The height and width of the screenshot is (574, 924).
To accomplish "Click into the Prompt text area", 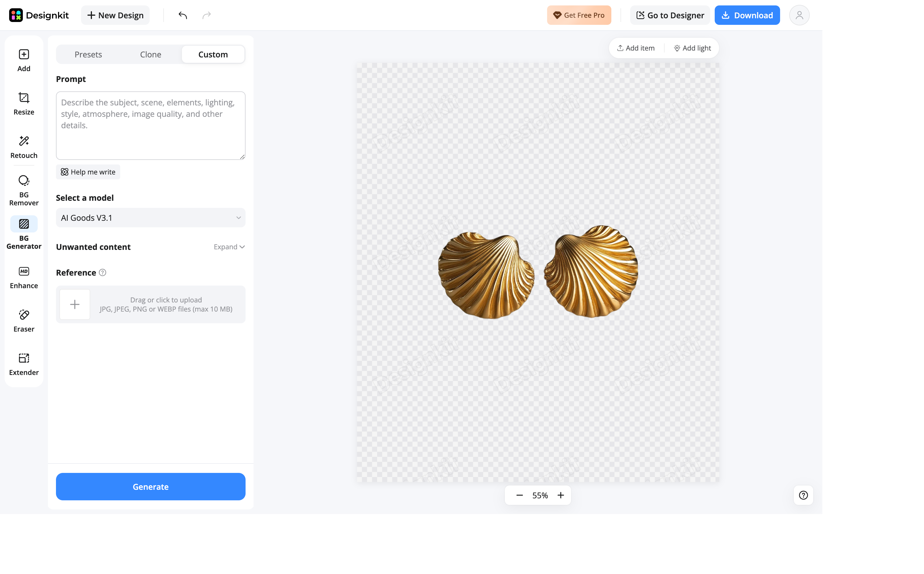I will coord(151,125).
